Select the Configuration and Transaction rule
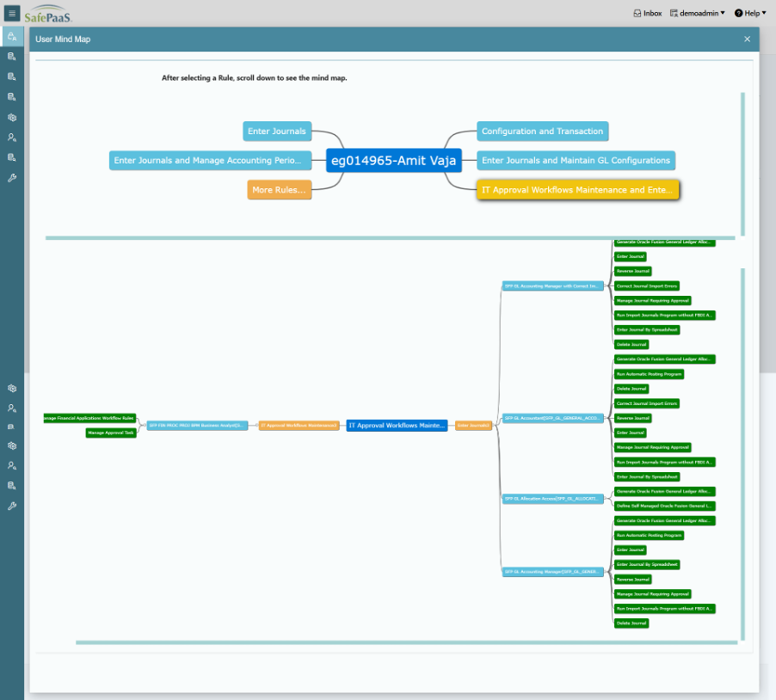The image size is (776, 700). pos(542,132)
